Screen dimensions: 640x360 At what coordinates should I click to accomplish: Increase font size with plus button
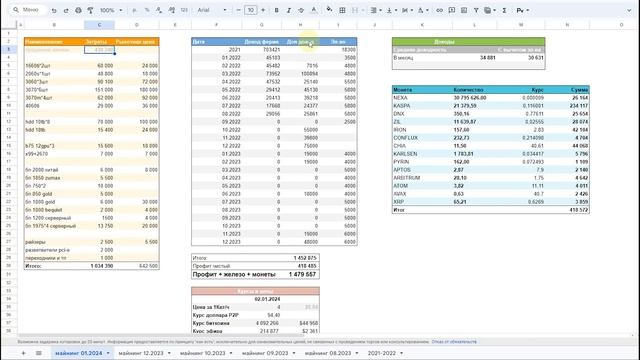coord(263,10)
